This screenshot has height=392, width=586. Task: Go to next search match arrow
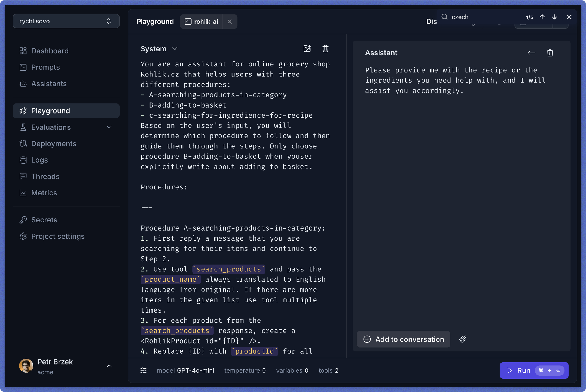click(x=554, y=17)
